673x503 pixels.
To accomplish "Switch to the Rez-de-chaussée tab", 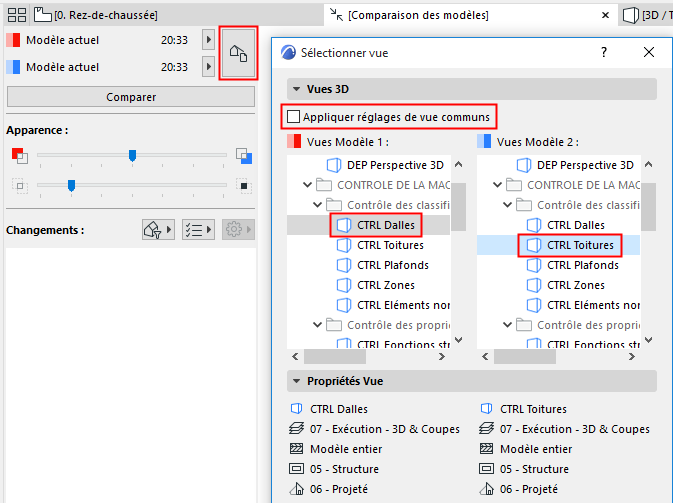I will tap(96, 15).
